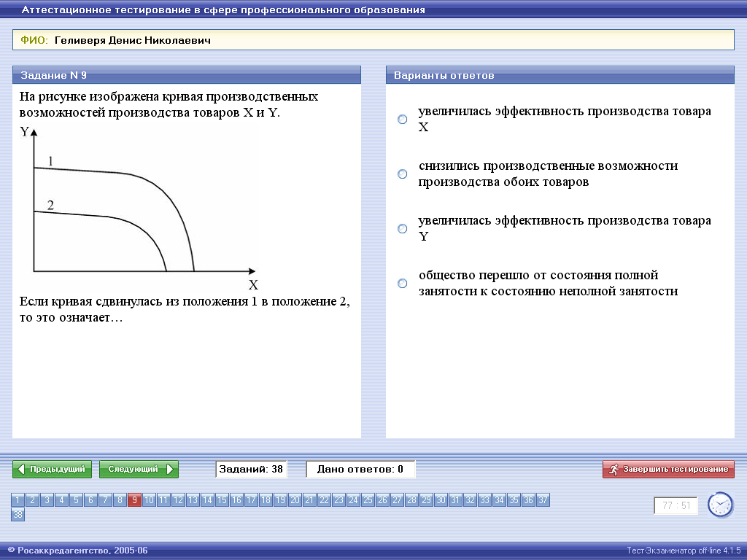Jump to question 24

pos(353,500)
